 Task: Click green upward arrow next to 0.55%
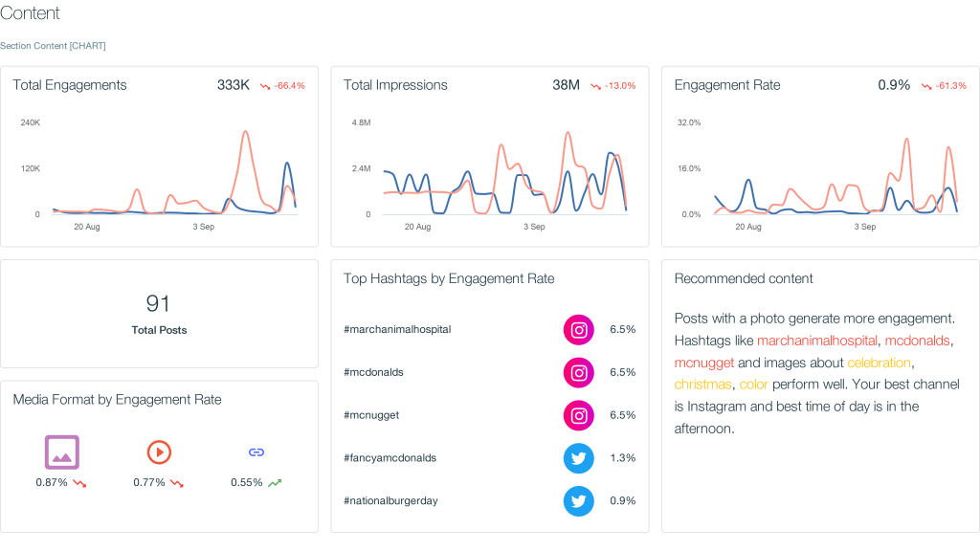(x=276, y=482)
